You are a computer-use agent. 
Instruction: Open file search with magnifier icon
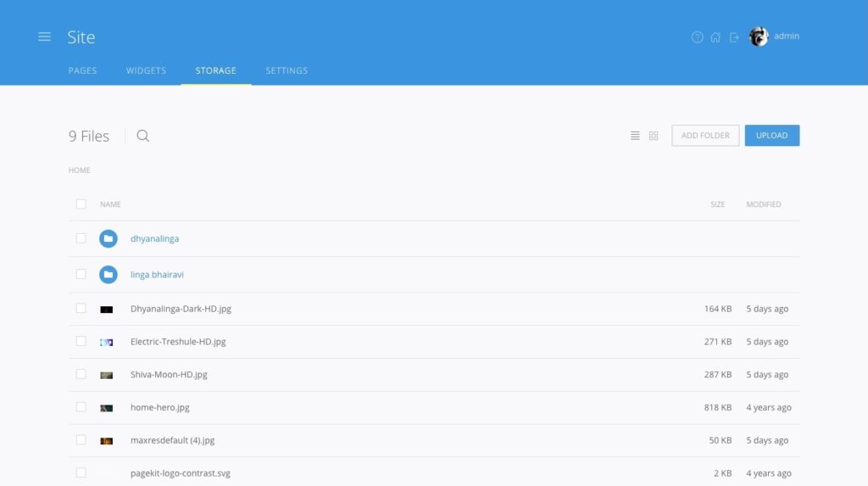pyautogui.click(x=143, y=136)
